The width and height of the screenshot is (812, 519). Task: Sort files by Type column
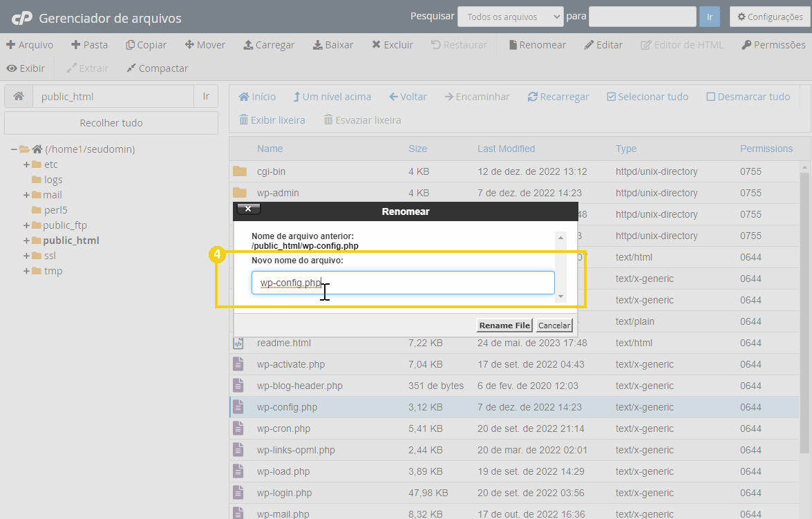tap(626, 149)
